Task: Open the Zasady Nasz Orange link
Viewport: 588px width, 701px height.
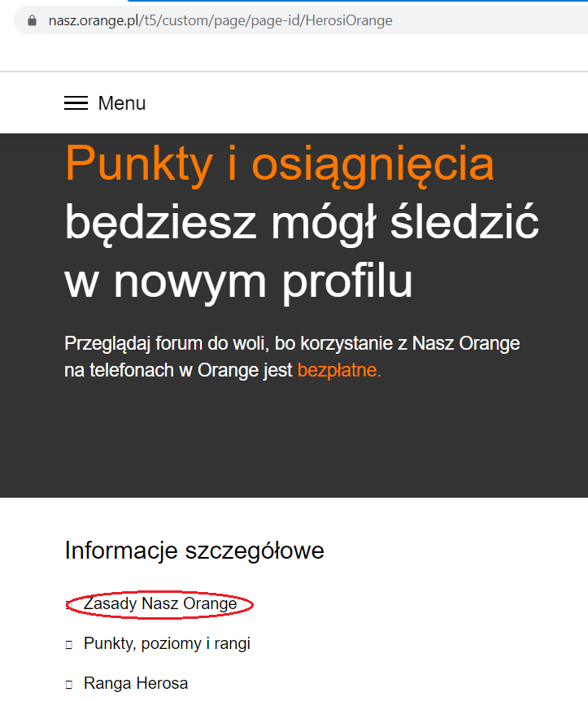Action: [160, 603]
